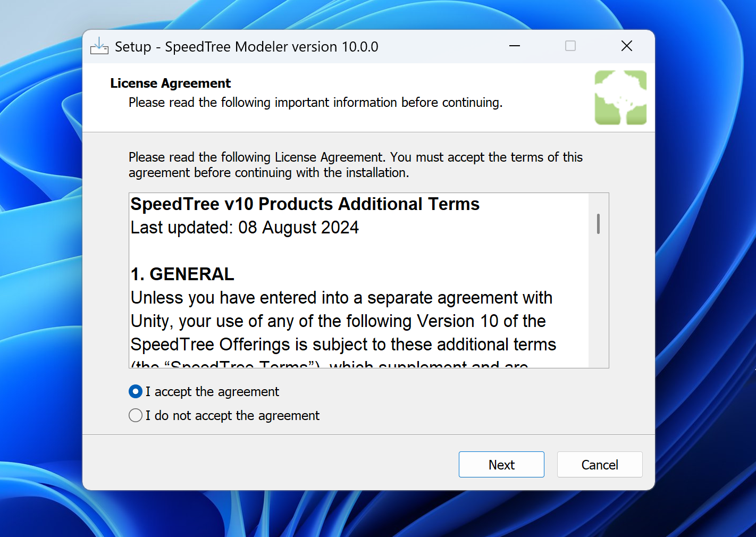Click the greyed-out maximize button
Screen dimensions: 756x537
pos(570,46)
